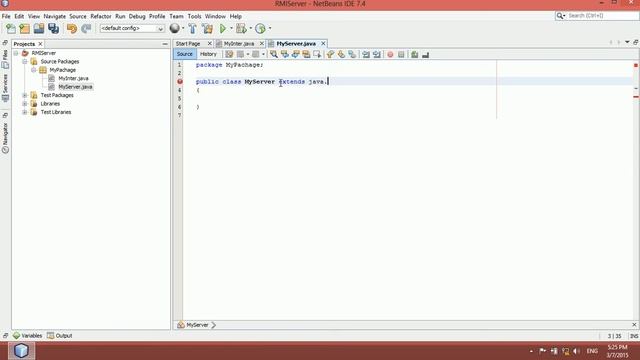Click Previous Bookmark icon
Image resolution: width=640 pixels, height=360 pixels.
click(x=330, y=54)
